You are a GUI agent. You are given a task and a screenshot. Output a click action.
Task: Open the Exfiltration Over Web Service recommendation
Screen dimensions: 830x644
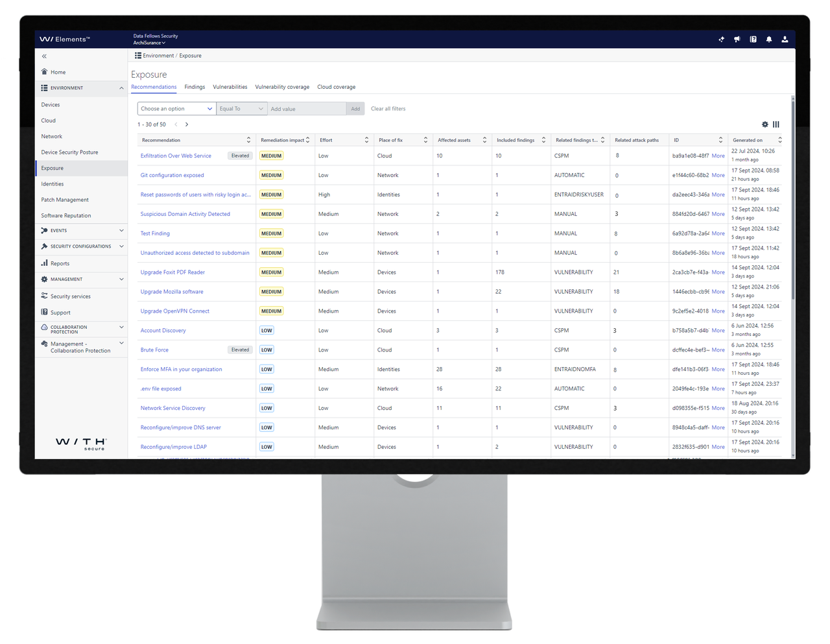point(176,156)
